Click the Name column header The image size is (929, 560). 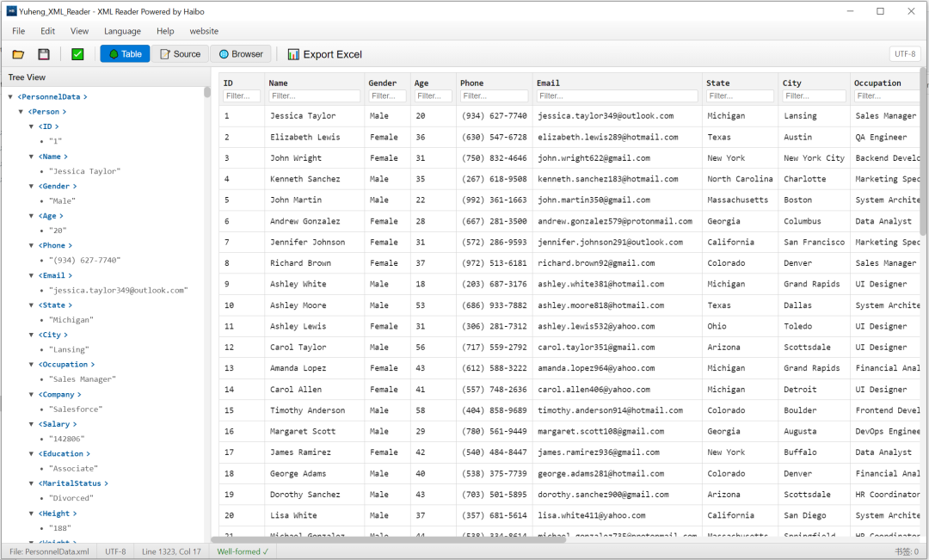(x=278, y=83)
